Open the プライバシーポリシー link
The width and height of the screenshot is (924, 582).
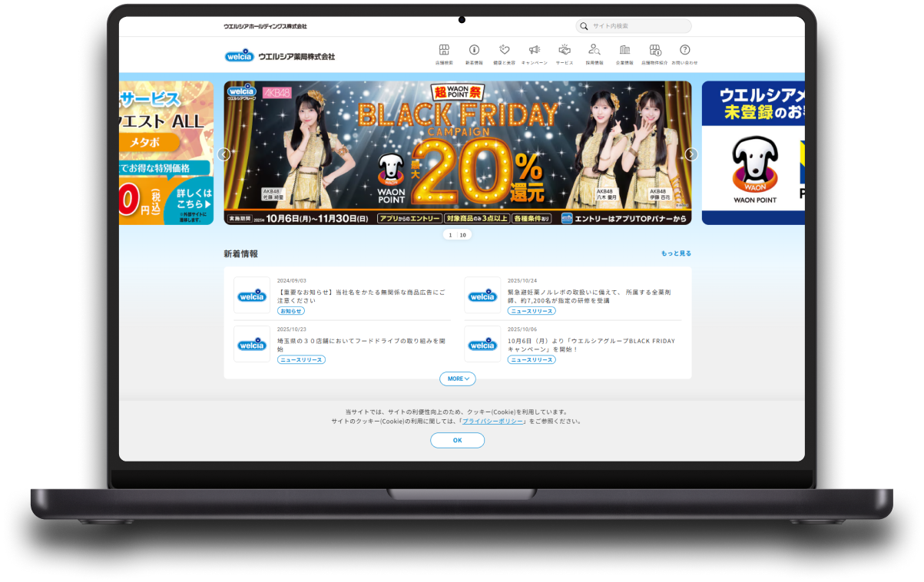(492, 421)
